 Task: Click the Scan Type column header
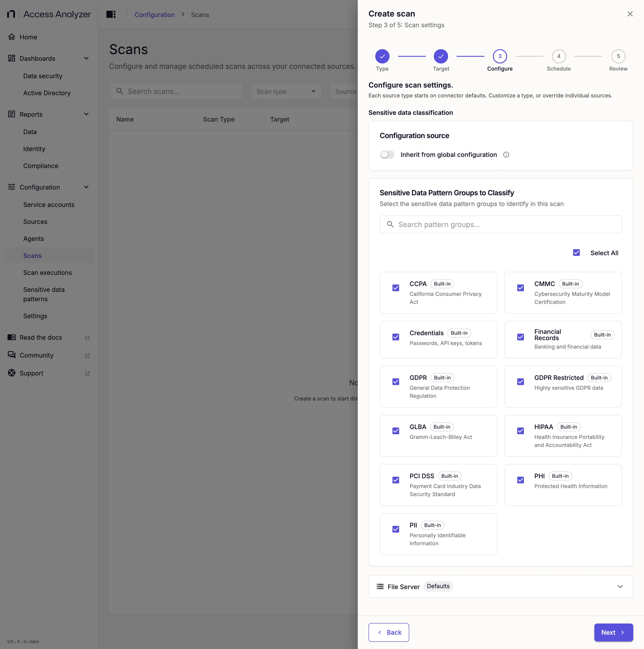(x=218, y=119)
